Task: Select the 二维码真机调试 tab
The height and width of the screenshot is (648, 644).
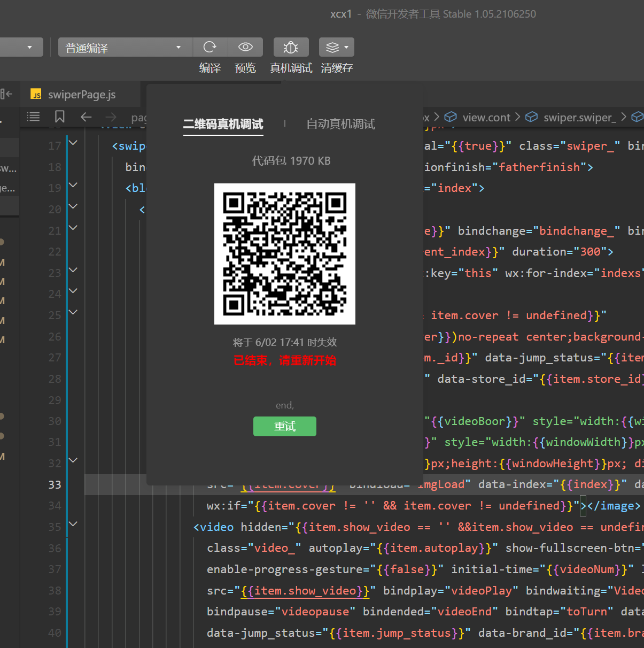Action: tap(223, 124)
